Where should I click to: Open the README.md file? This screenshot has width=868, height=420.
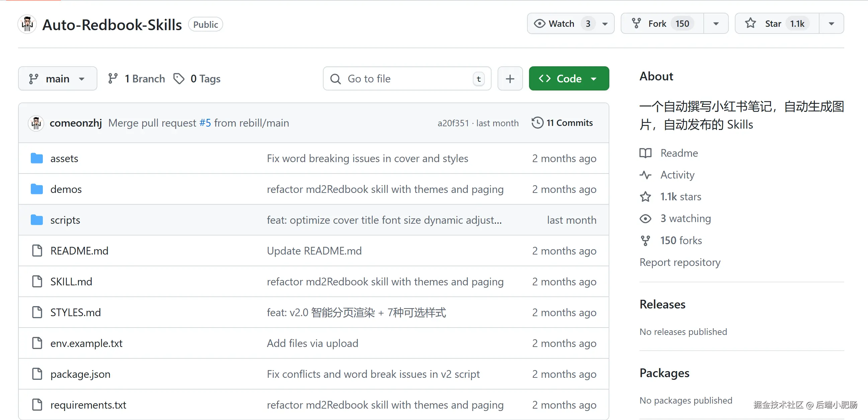[x=79, y=251]
